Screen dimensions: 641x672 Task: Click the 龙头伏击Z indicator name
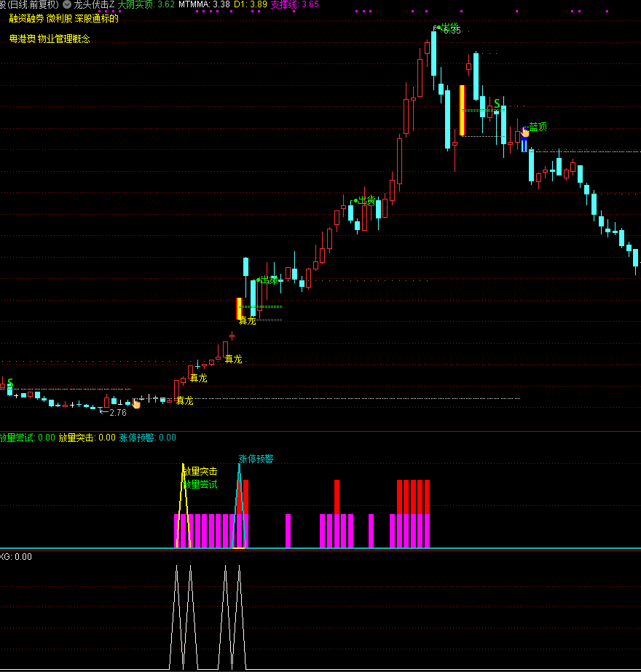click(x=94, y=4)
